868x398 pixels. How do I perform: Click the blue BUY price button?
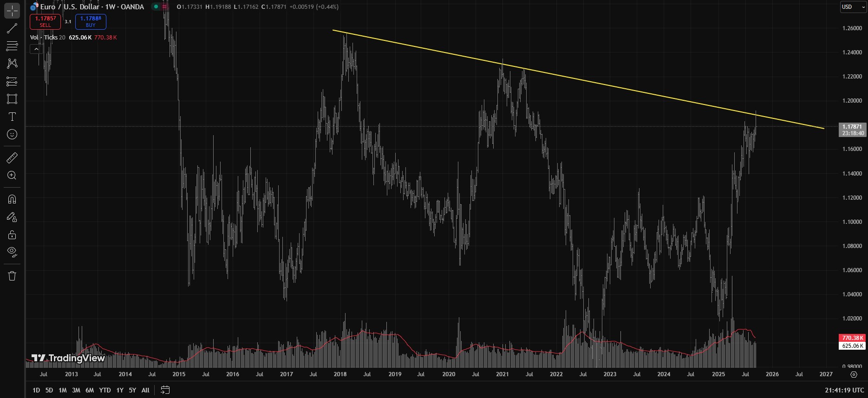[x=91, y=21]
